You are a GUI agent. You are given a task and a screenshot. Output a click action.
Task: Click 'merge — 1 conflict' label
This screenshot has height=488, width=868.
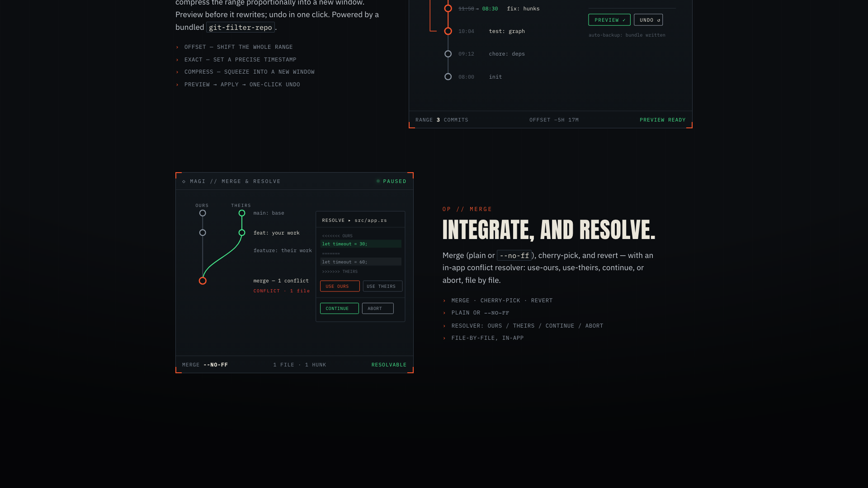pos(281,281)
